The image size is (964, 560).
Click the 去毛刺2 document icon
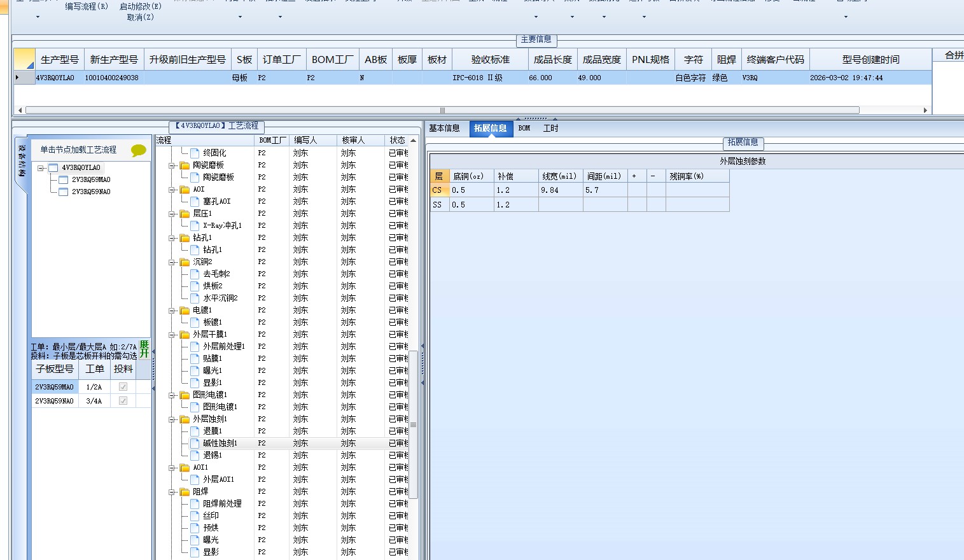[x=195, y=274]
